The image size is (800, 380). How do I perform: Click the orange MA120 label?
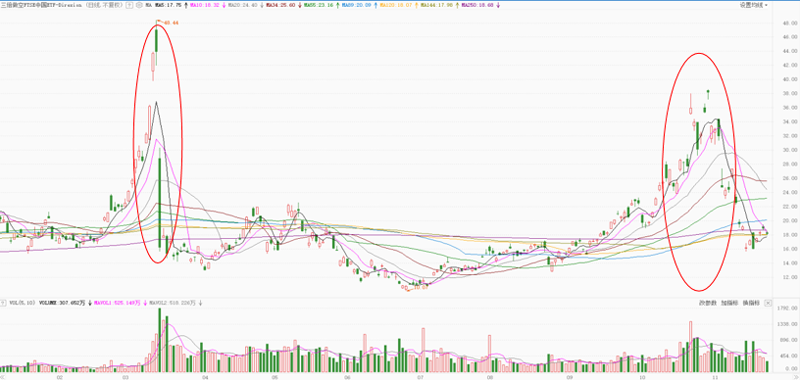pyautogui.click(x=395, y=5)
